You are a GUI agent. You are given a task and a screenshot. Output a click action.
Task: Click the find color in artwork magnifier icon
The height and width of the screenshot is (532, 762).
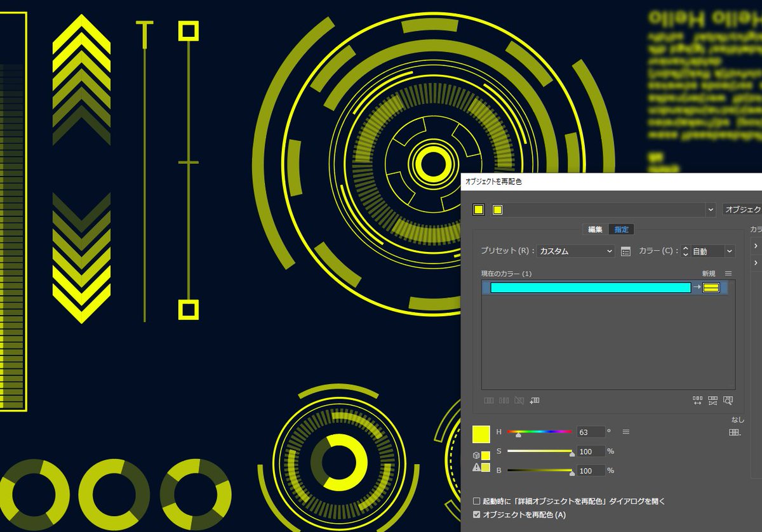point(728,401)
